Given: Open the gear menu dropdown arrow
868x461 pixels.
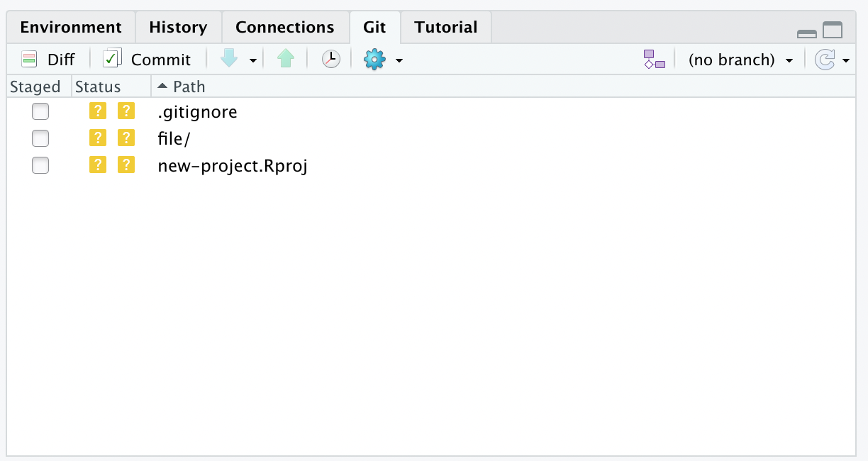Looking at the screenshot, I should point(399,60).
